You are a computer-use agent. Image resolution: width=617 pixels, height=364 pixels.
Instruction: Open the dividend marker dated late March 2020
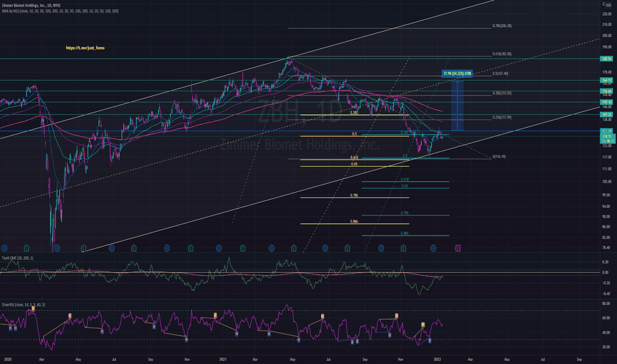pos(57,248)
